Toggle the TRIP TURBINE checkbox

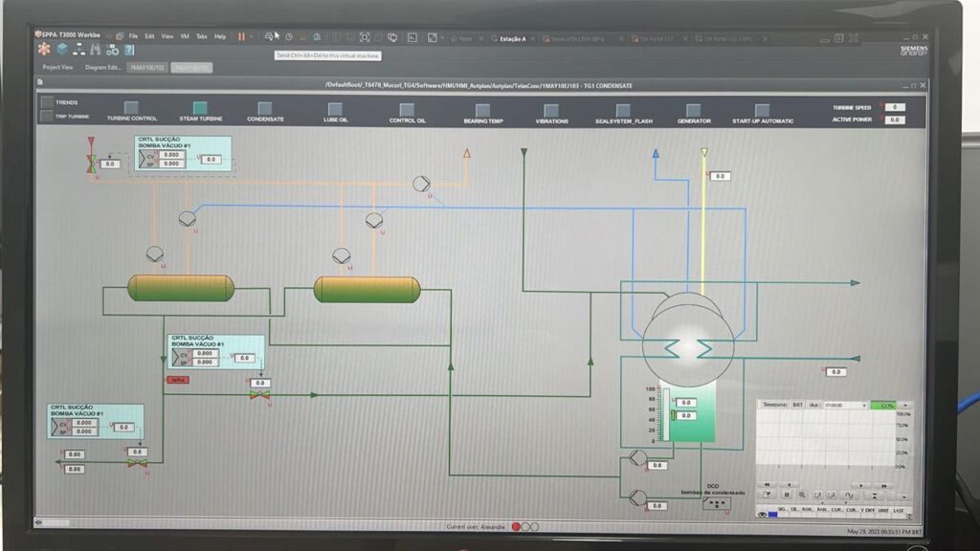click(47, 116)
